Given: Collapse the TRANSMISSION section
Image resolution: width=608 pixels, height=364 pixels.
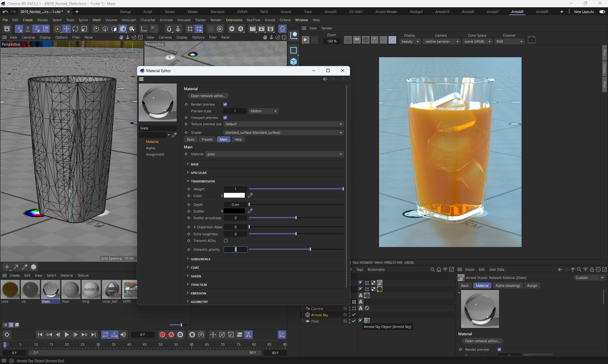Looking at the screenshot, I should (203, 181).
